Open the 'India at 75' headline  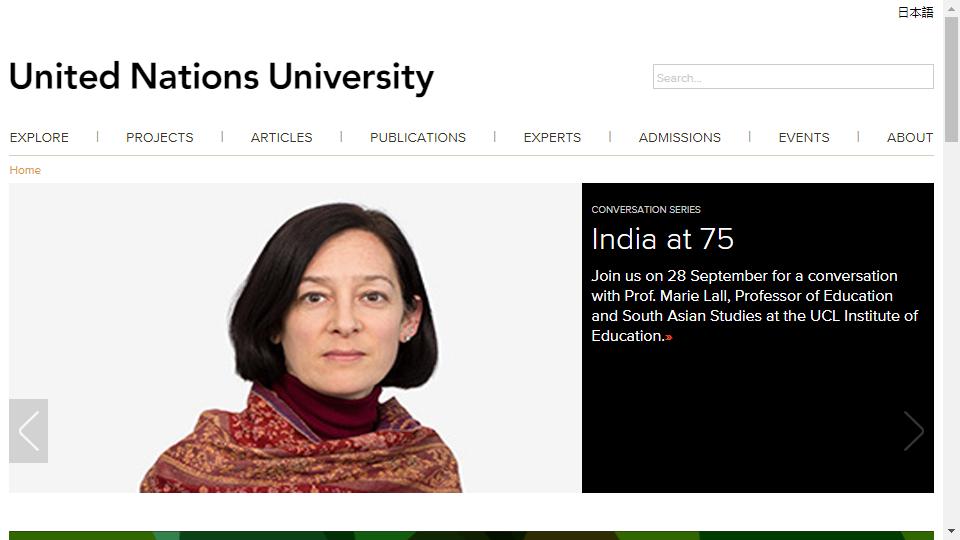(662, 239)
